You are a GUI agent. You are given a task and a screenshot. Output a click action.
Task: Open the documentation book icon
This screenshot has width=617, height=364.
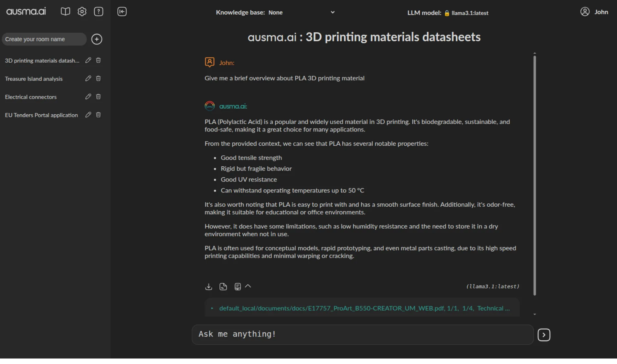(x=65, y=12)
